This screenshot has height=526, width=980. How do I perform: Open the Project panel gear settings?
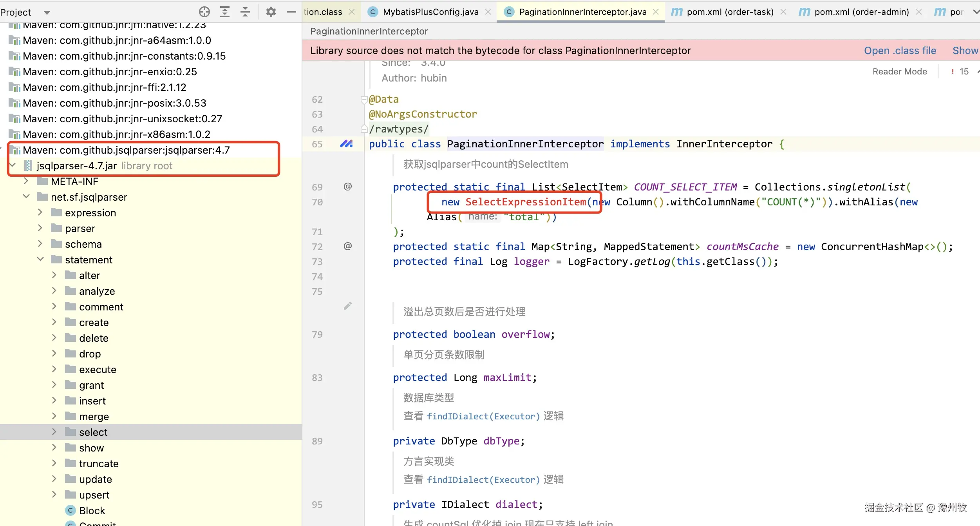pos(271,12)
